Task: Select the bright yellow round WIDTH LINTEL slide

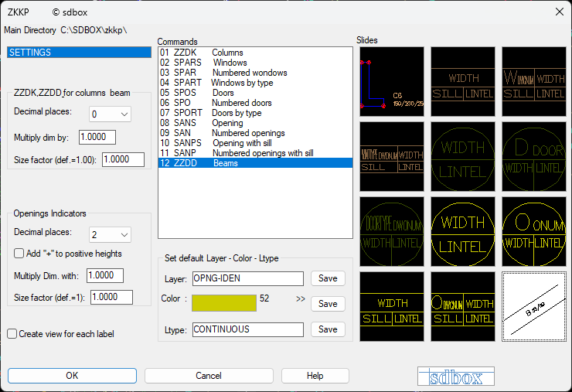Action: 463,232
